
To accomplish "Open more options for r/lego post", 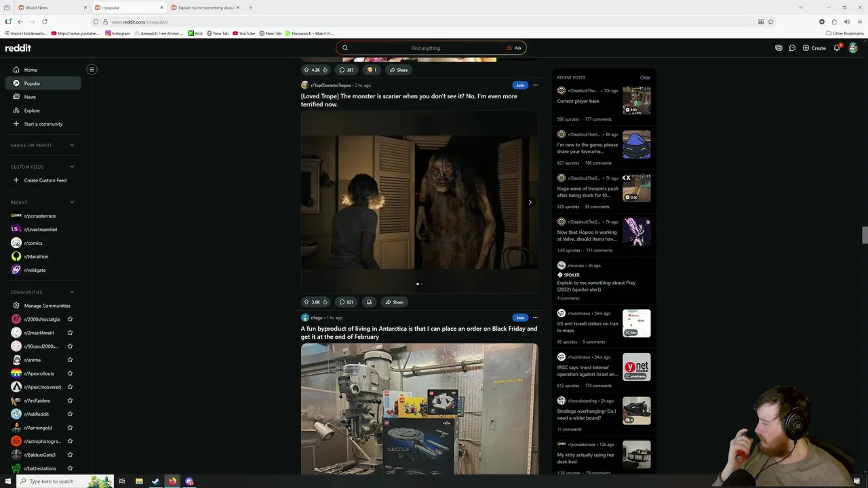I will [535, 318].
